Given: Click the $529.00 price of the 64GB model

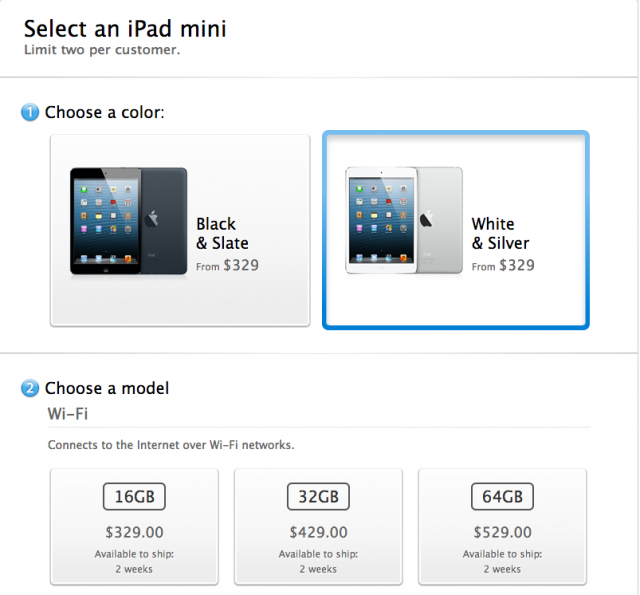Looking at the screenshot, I should 501,532.
